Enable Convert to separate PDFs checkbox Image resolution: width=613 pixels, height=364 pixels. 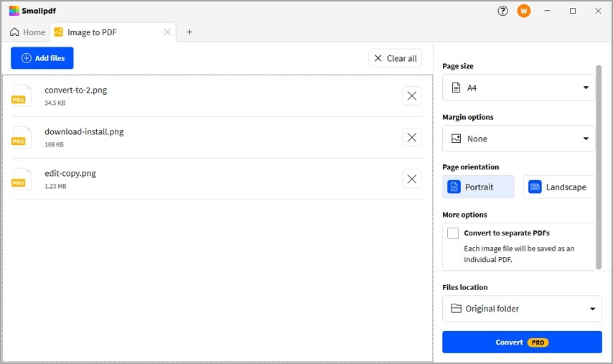(453, 233)
